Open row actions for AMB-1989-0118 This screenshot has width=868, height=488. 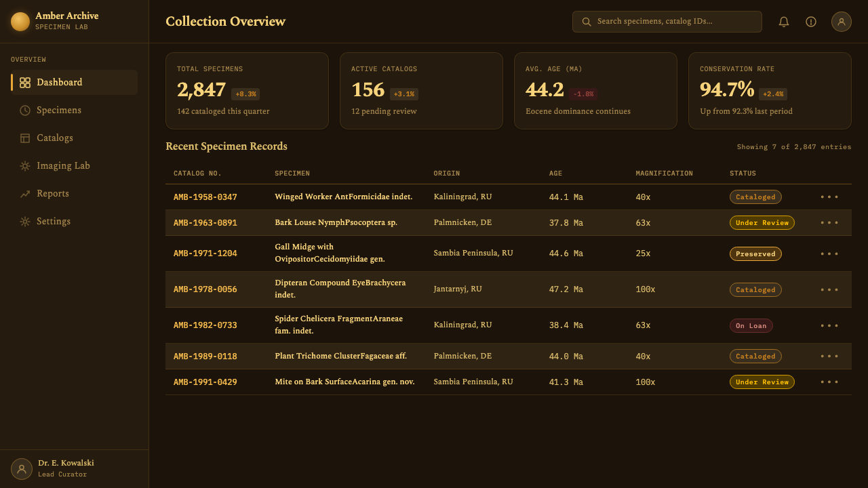point(829,357)
